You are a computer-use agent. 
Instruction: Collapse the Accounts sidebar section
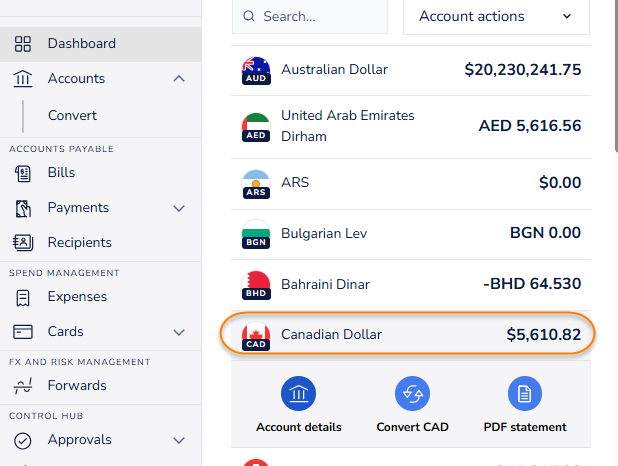179,79
